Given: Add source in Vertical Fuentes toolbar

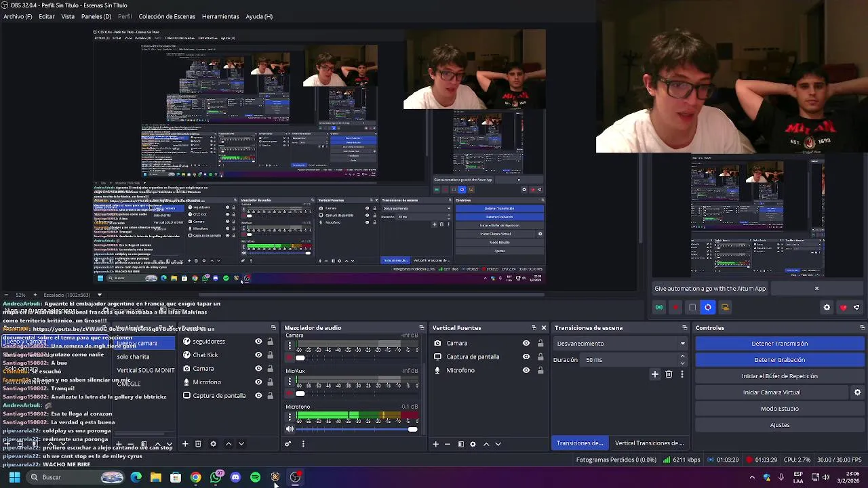Looking at the screenshot, I should (x=435, y=444).
